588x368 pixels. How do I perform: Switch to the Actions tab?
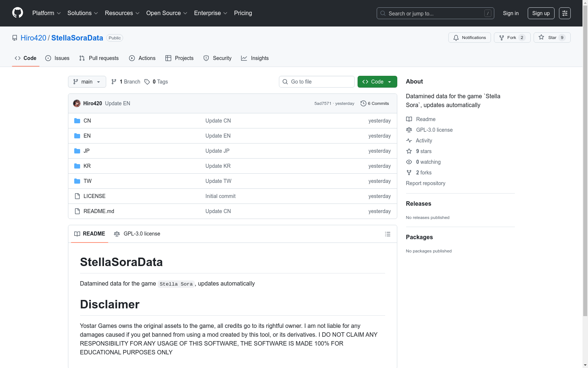pos(142,58)
